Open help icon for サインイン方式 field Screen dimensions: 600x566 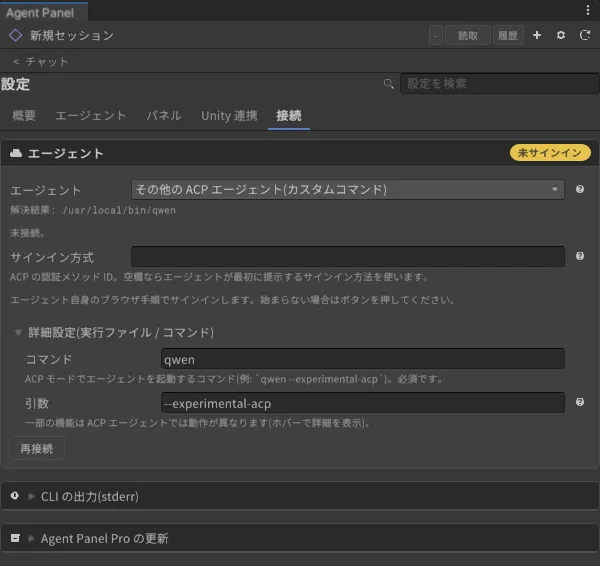pyautogui.click(x=580, y=256)
